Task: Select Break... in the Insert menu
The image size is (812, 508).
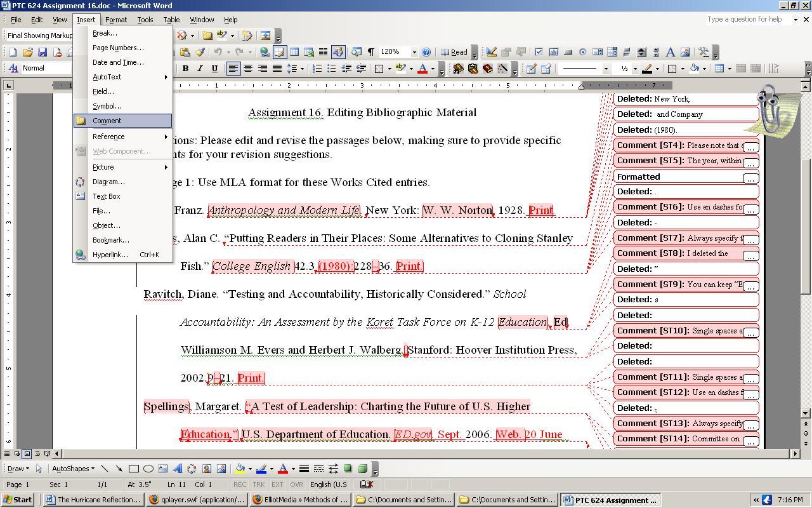Action: [123, 33]
